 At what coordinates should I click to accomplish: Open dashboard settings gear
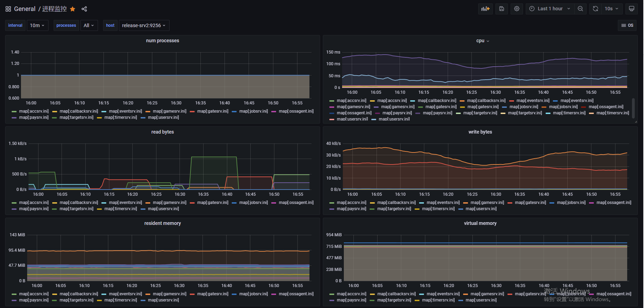(x=517, y=9)
